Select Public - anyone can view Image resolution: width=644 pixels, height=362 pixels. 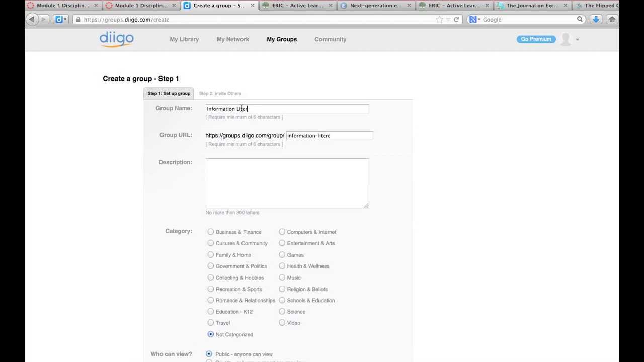[209, 354]
